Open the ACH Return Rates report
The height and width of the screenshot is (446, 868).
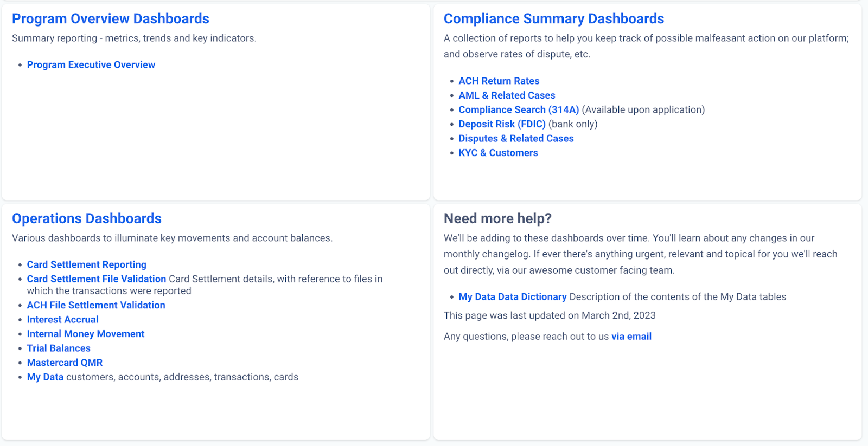tap(499, 81)
